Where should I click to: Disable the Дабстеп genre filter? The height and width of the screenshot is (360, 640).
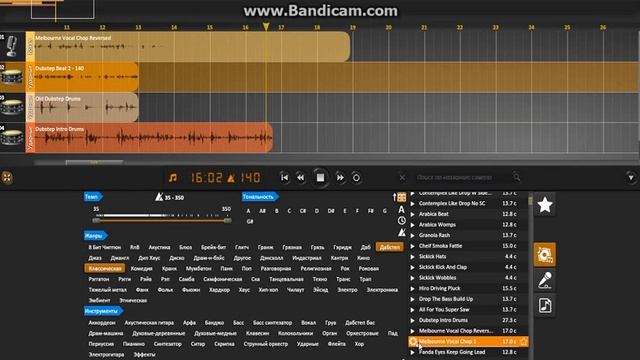389,247
